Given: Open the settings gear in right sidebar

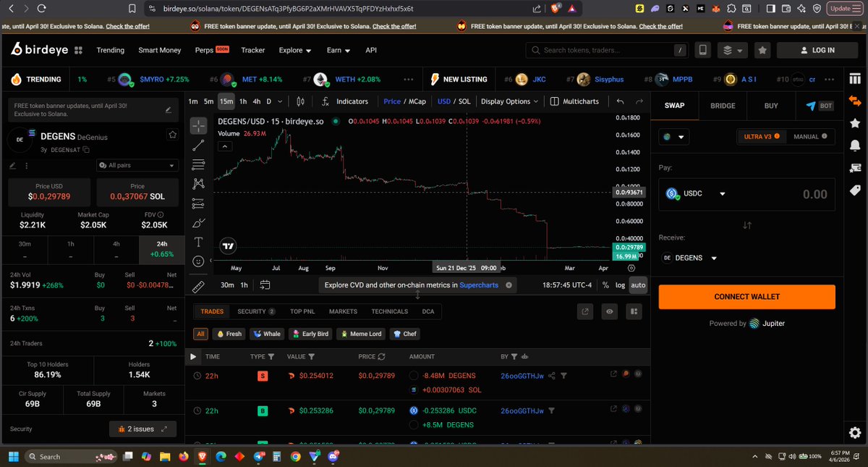Looking at the screenshot, I should pos(855,432).
